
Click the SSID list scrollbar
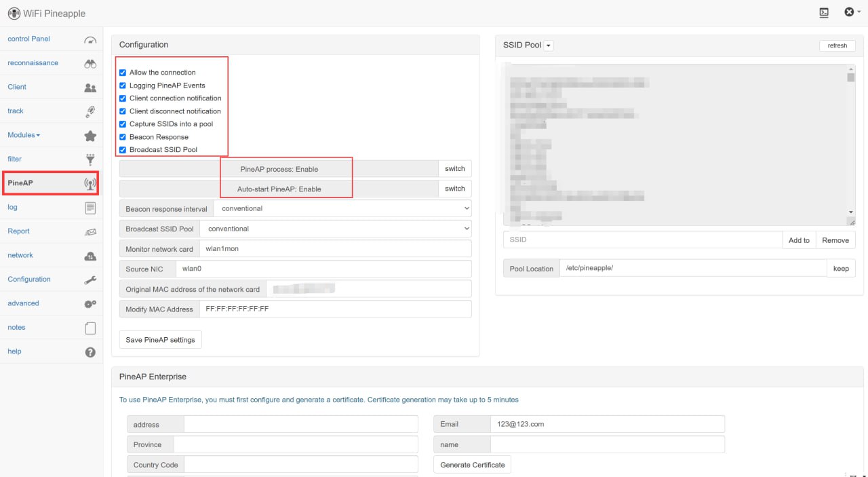coord(850,77)
